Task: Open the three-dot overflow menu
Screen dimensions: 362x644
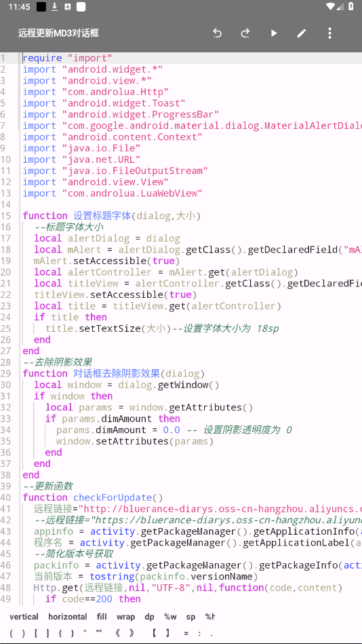Action: 329,33
